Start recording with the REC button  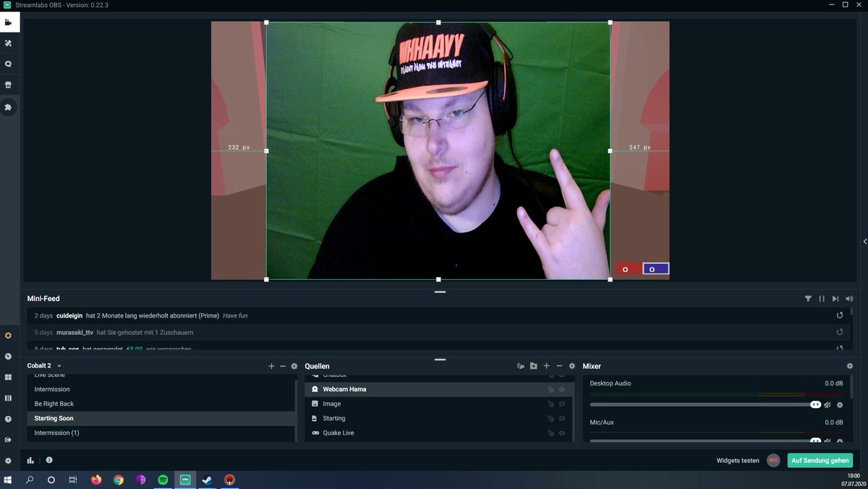pyautogui.click(x=773, y=460)
